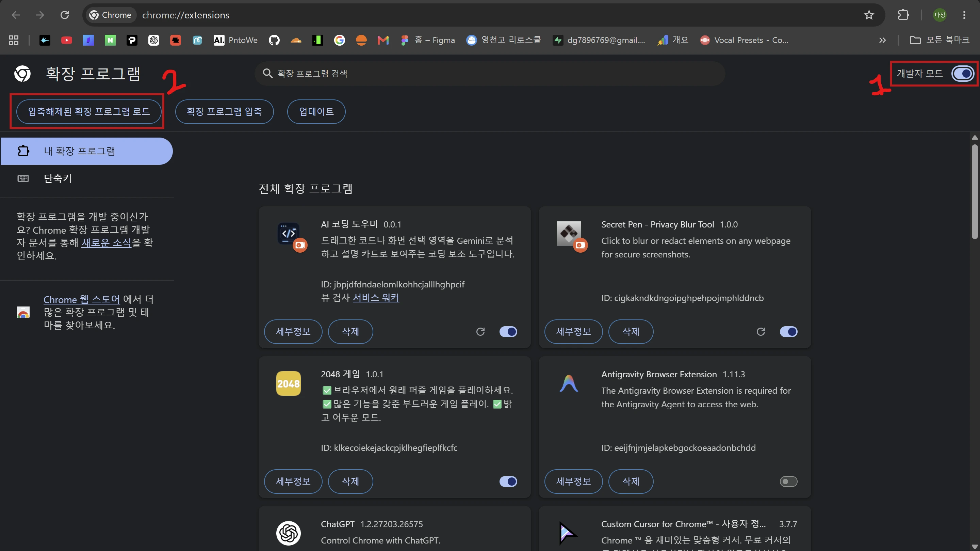The height and width of the screenshot is (551, 980).
Task: Click the Antigravity extension icon
Action: pos(569,383)
